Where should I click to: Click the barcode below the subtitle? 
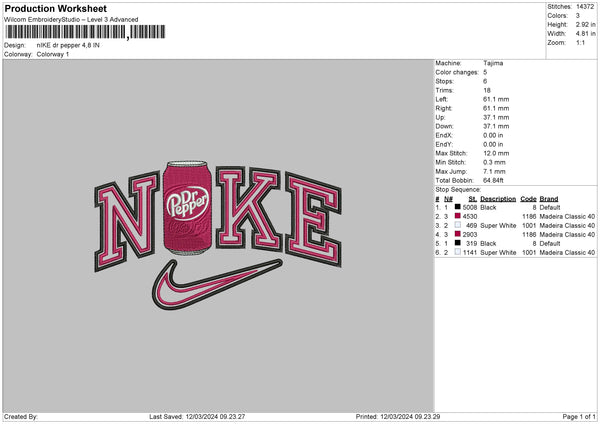click(85, 32)
